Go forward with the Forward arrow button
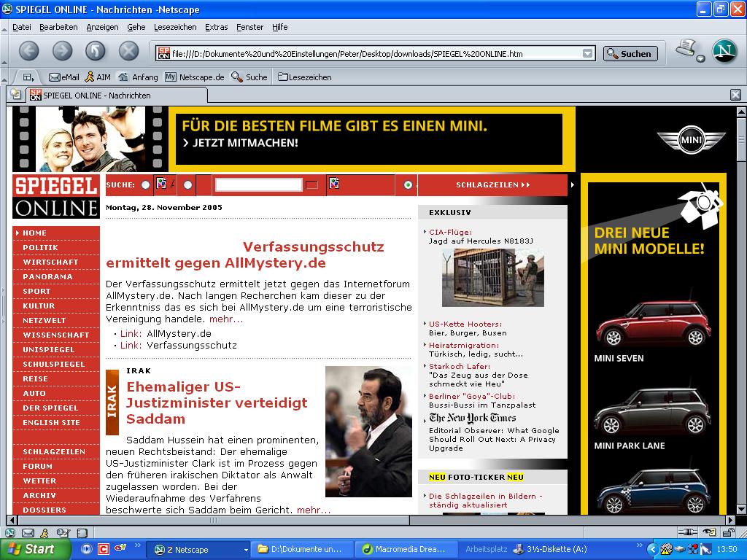The height and width of the screenshot is (560, 747). pyautogui.click(x=63, y=52)
